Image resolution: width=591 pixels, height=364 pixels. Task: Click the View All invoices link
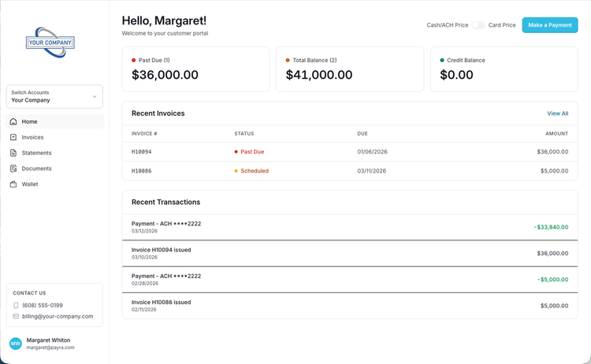pos(557,113)
